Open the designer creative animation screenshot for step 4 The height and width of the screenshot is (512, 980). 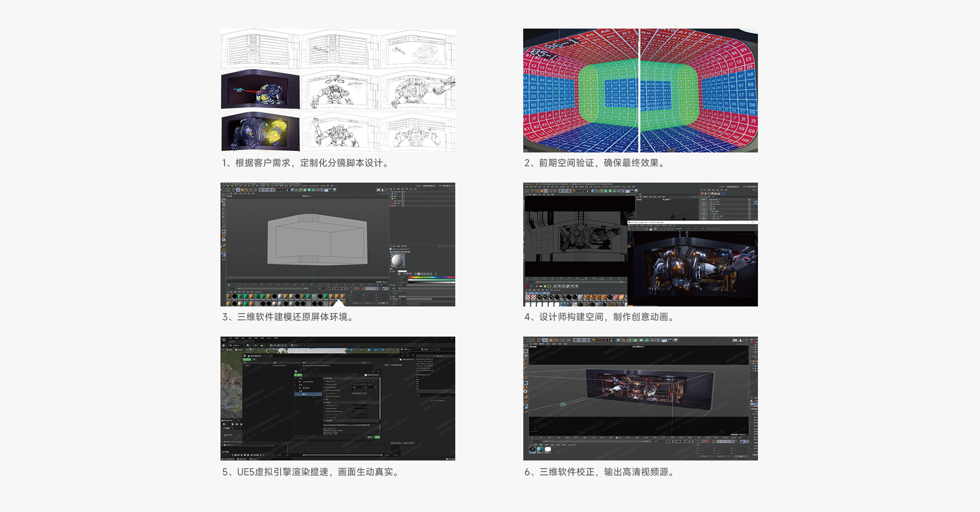(x=641, y=244)
